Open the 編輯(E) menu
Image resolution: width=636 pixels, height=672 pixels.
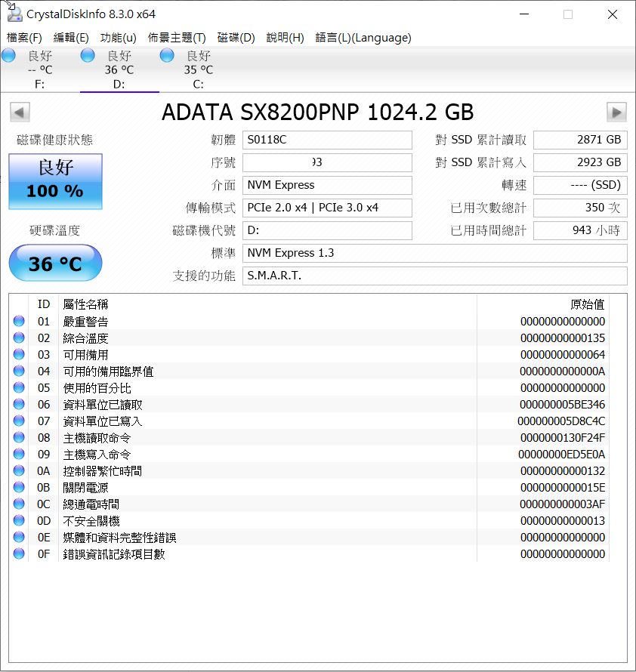click(71, 38)
